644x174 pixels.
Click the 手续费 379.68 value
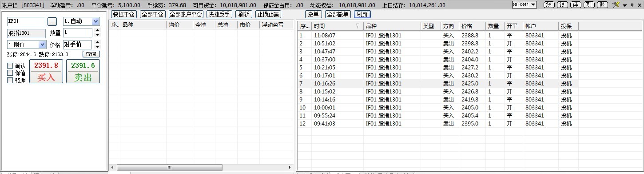pyautogui.click(x=177, y=5)
